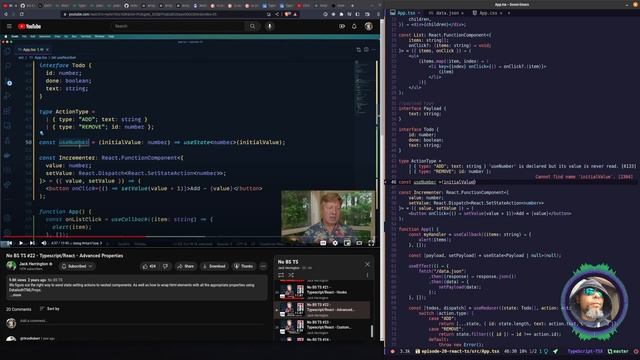Viewport: 640px width, 360px height.
Task: Click the Add a comment field
Action: (x=143, y=321)
